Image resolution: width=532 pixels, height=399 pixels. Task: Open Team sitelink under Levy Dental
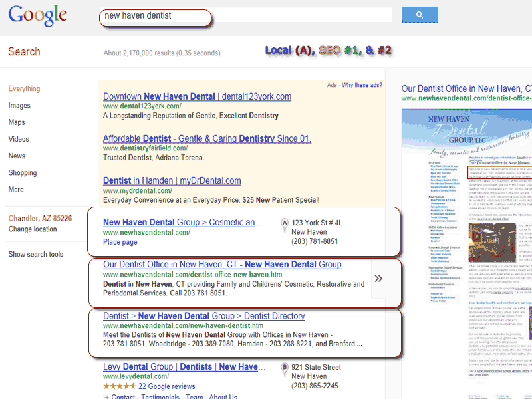click(x=194, y=396)
